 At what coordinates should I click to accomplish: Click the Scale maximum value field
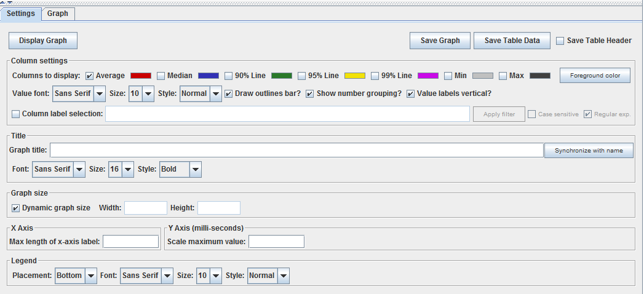(276, 242)
